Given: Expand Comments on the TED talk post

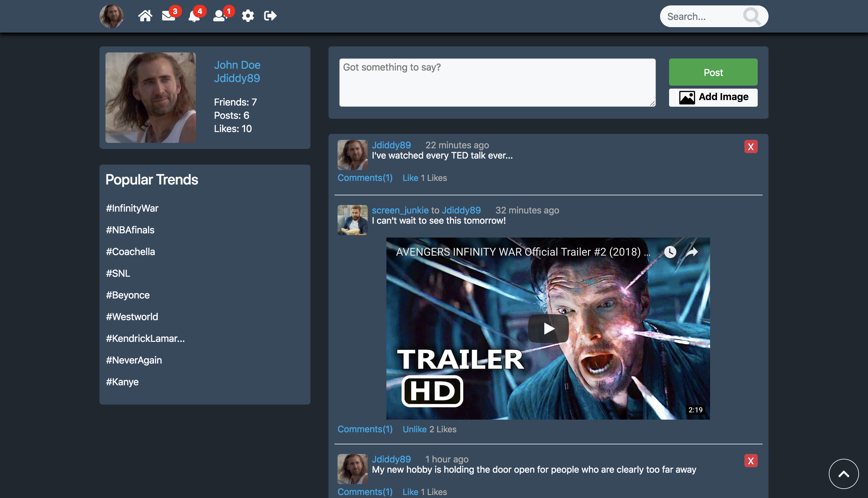Looking at the screenshot, I should click(365, 178).
